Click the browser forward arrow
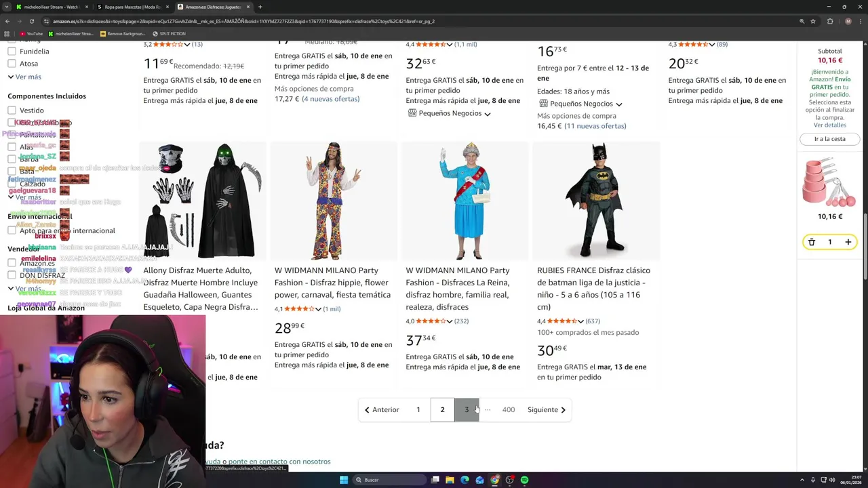The image size is (868, 488). [20, 21]
